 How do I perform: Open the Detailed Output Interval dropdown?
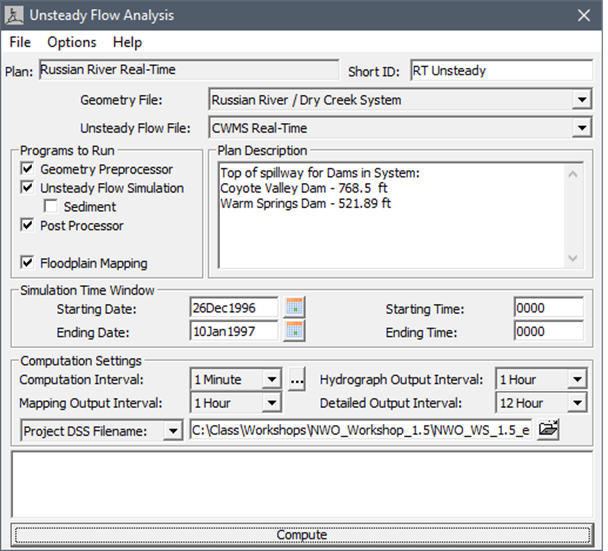click(x=577, y=403)
